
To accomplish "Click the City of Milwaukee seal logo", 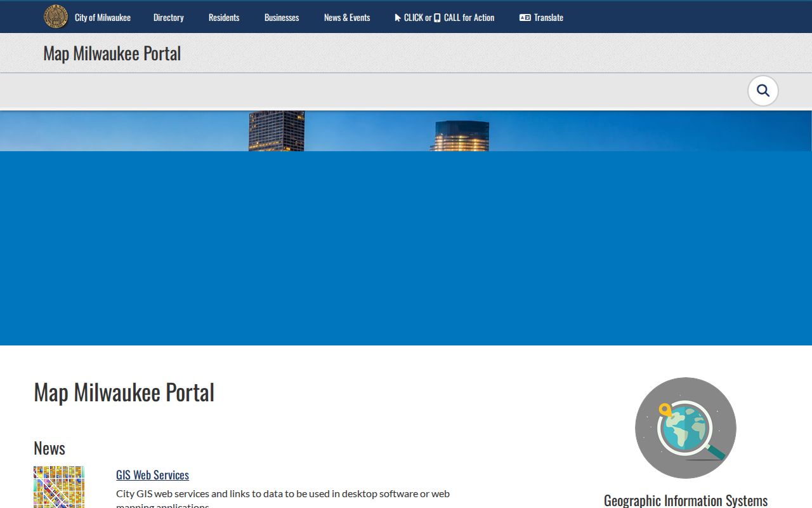I will (56, 17).
